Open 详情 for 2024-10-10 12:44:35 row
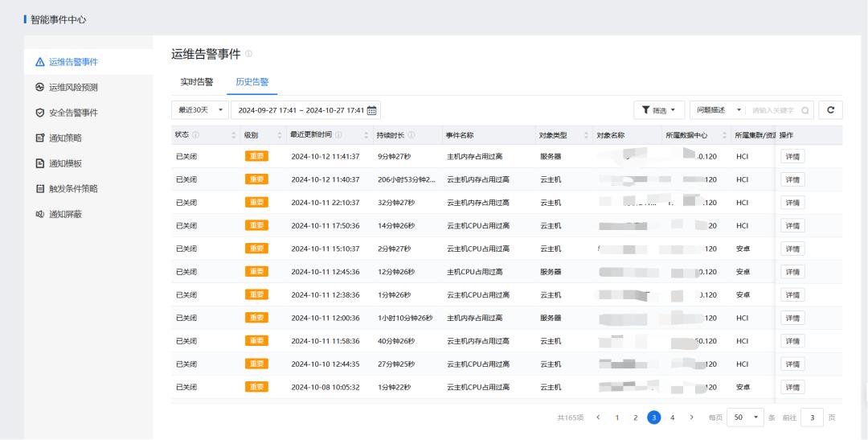Screen dimensions: 868x440 pyautogui.click(x=792, y=364)
